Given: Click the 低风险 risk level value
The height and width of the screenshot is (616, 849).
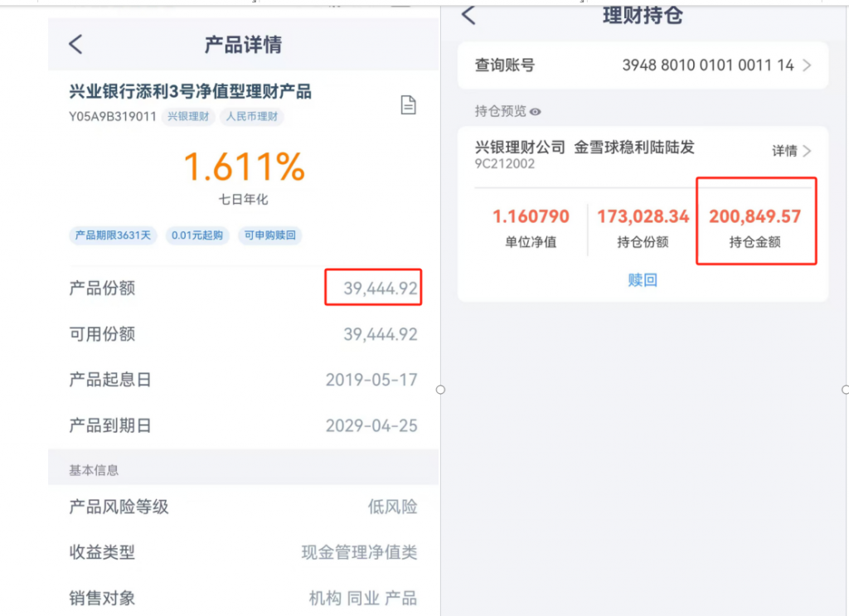Looking at the screenshot, I should (392, 507).
